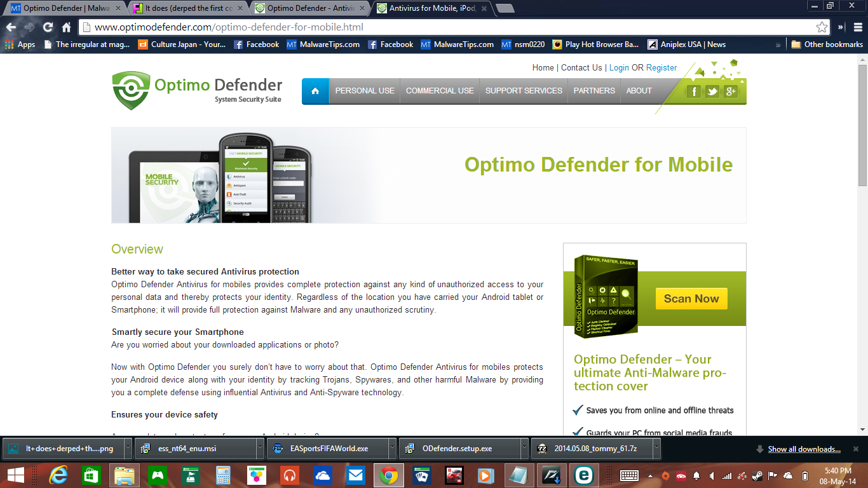
Task: Focus the address bar URL field
Action: [x=446, y=27]
